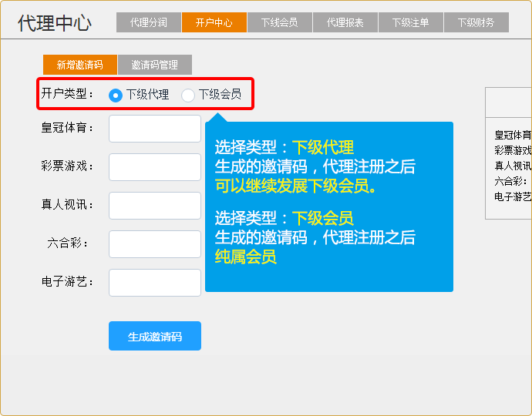Image resolution: width=532 pixels, height=416 pixels.
Task: Click the empty header of right-side panel
Action: pyautogui.click(x=509, y=102)
